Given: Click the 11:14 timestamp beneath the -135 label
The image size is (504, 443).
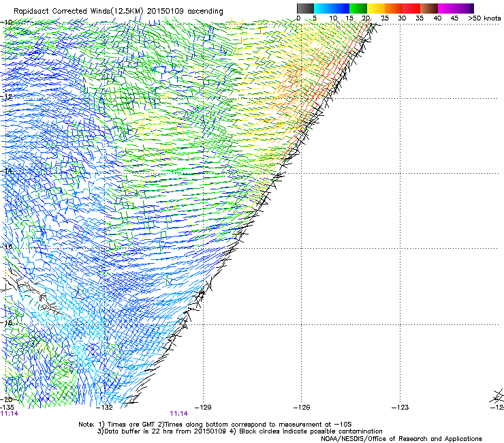Looking at the screenshot, I should (x=10, y=414).
